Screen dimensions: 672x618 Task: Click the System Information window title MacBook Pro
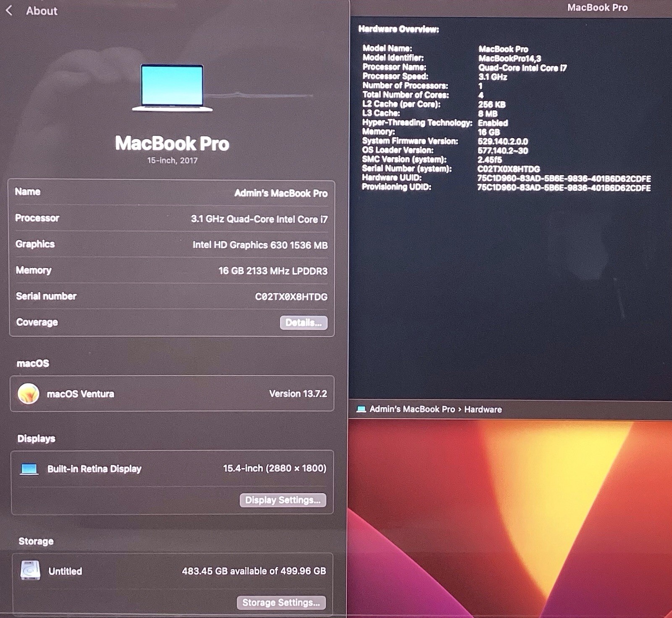[x=597, y=8]
